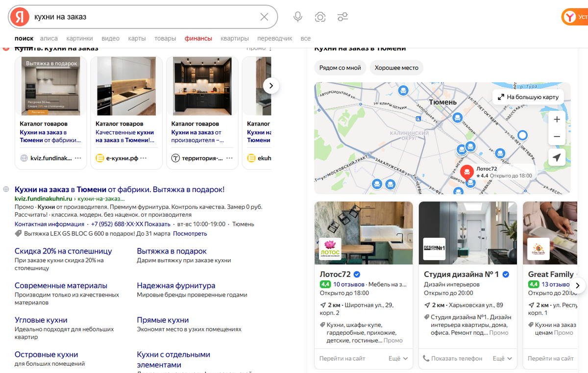Zoom out on the map with minus
The height and width of the screenshot is (373, 588).
pyautogui.click(x=557, y=137)
